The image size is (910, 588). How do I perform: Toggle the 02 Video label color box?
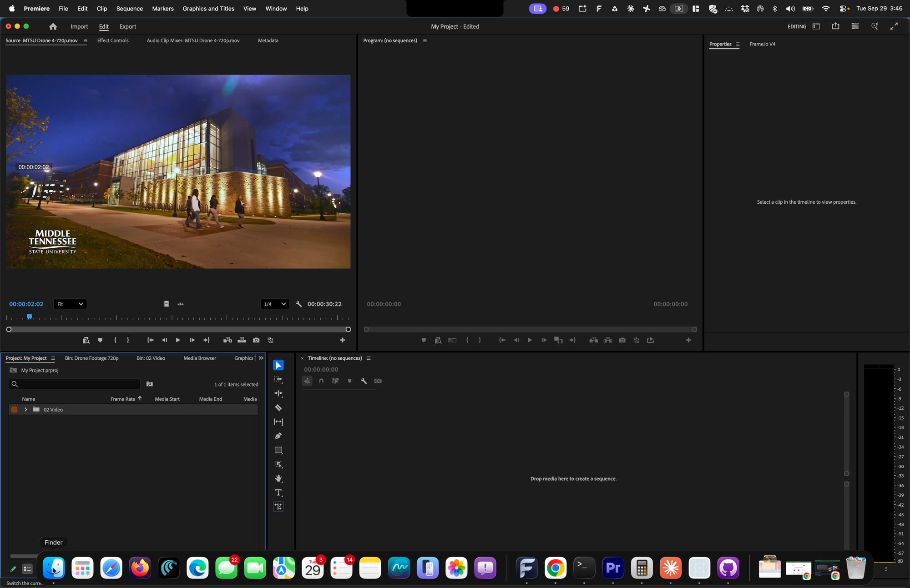[x=15, y=410]
